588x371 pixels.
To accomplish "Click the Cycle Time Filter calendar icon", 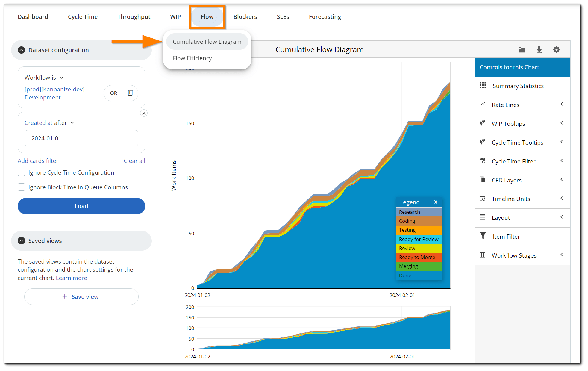I will 483,161.
